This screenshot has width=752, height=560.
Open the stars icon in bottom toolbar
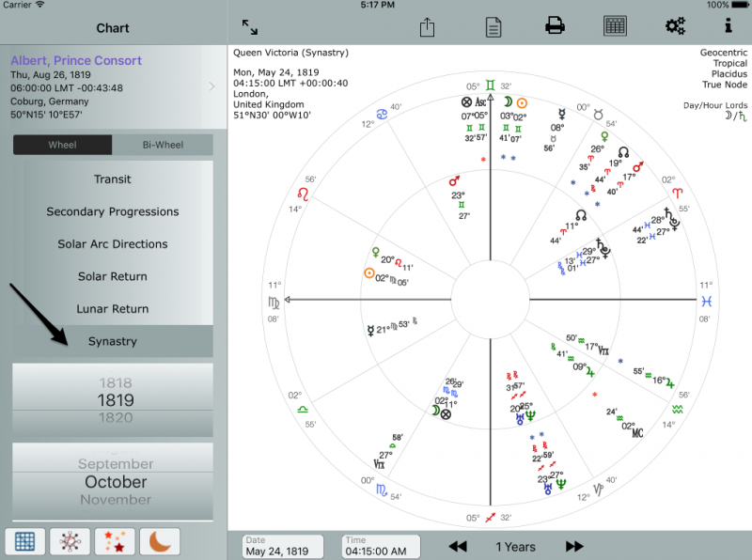pyautogui.click(x=114, y=541)
